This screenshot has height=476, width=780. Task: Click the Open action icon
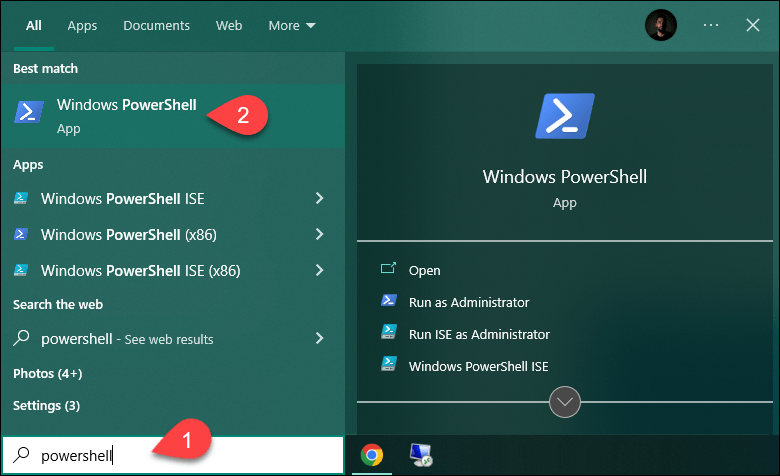(x=388, y=269)
